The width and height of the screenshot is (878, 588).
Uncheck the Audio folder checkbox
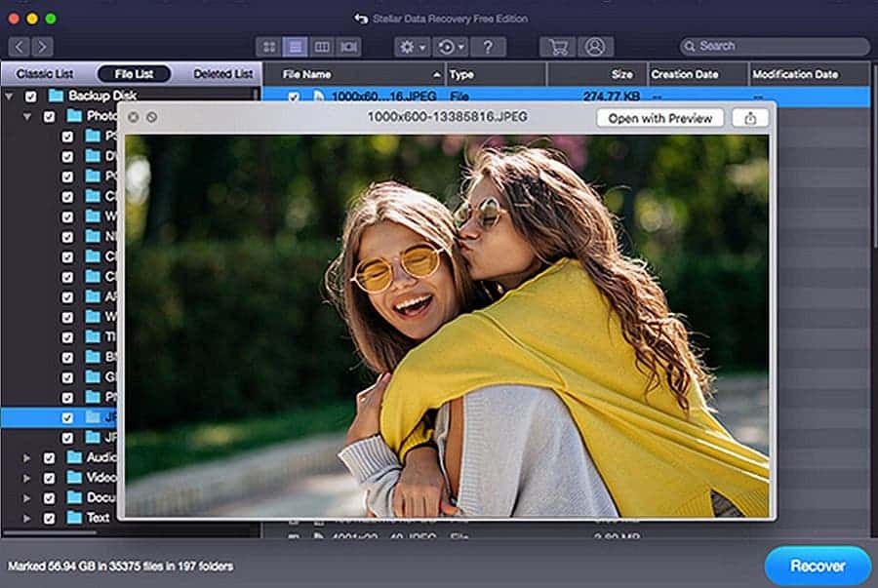[x=50, y=458]
